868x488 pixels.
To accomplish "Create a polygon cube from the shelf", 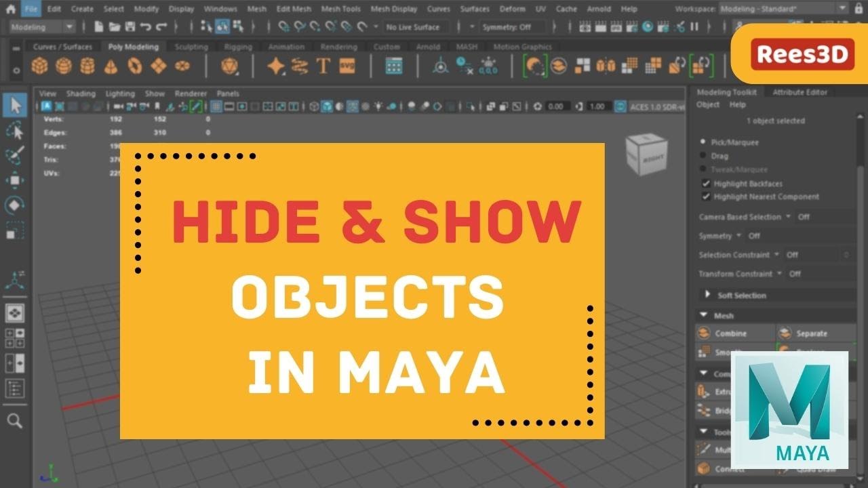I will 40,66.
